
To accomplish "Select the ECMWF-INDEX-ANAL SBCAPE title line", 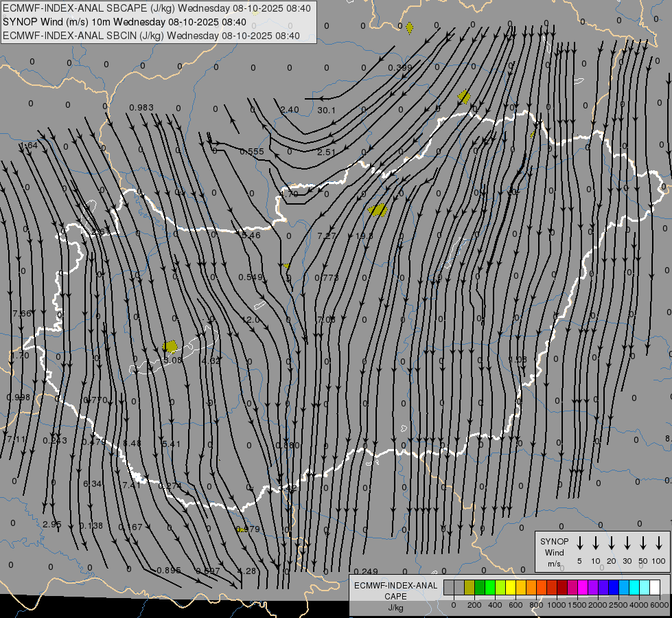I will coord(157,8).
